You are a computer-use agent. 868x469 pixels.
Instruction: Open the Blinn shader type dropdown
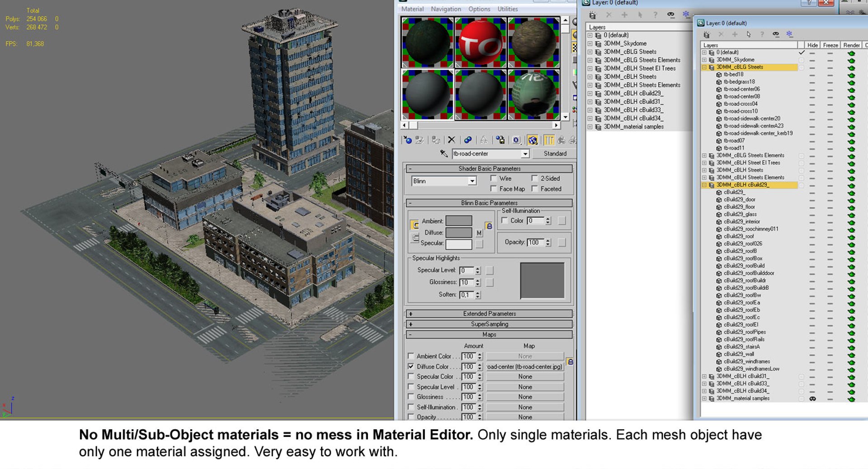coord(472,181)
